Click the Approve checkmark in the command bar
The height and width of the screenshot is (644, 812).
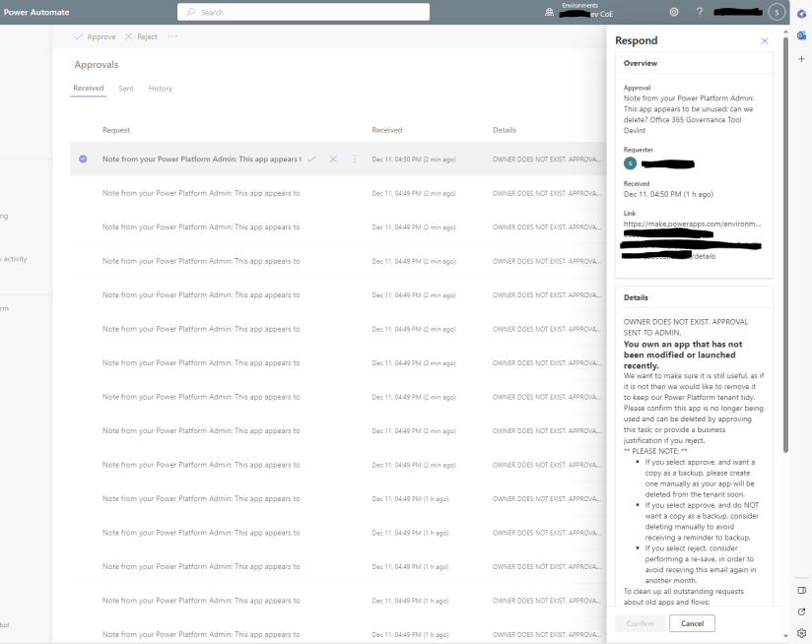95,36
